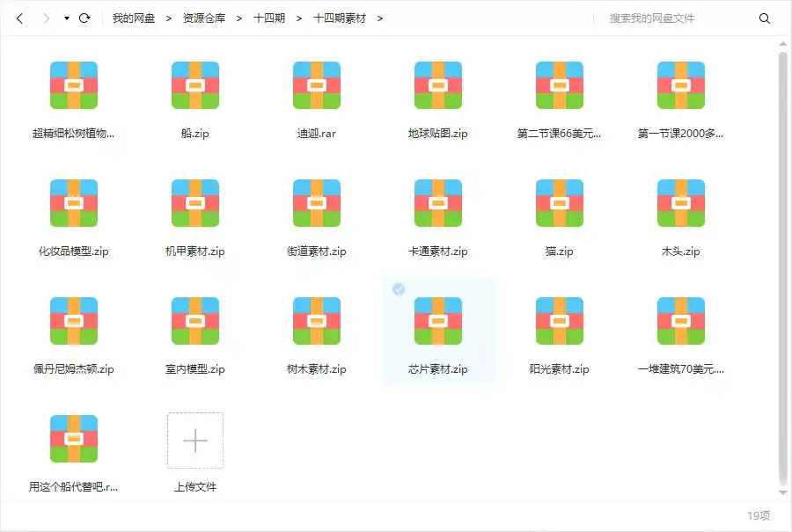This screenshot has width=792, height=532.
Task: Click the back navigation arrow
Action: pos(19,18)
